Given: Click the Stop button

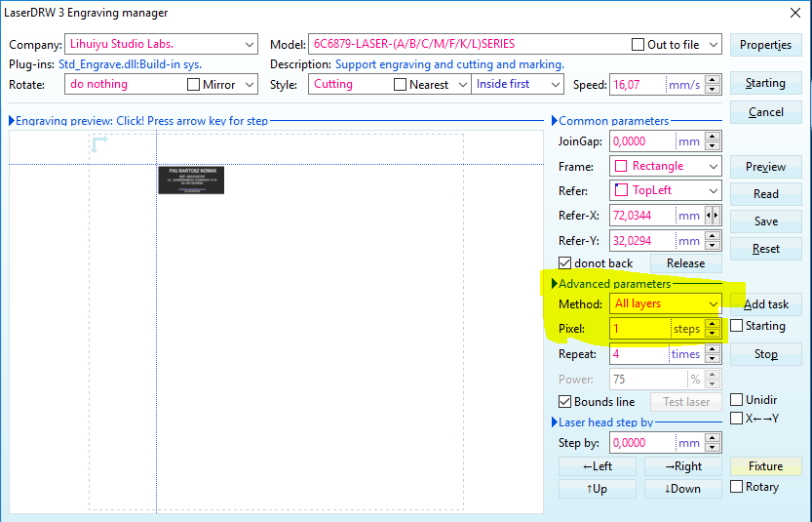Looking at the screenshot, I should pyautogui.click(x=765, y=354).
